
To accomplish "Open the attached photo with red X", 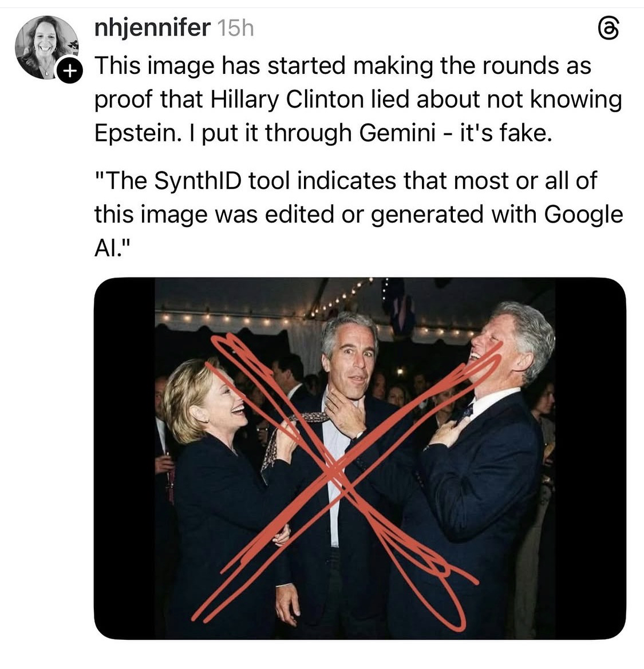I will click(x=359, y=458).
